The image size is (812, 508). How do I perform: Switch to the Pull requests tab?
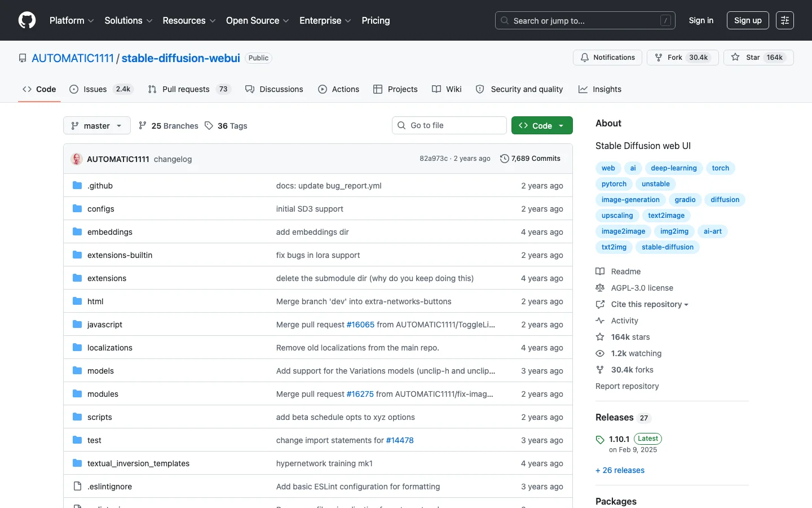point(189,89)
